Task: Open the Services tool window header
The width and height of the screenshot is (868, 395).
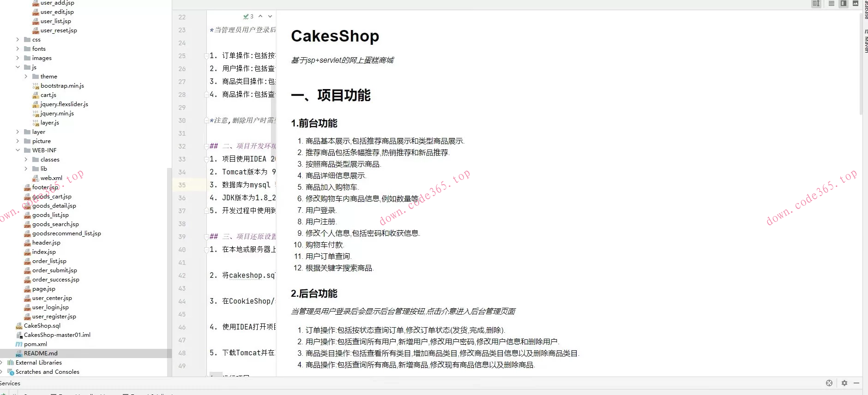Action: point(10,383)
